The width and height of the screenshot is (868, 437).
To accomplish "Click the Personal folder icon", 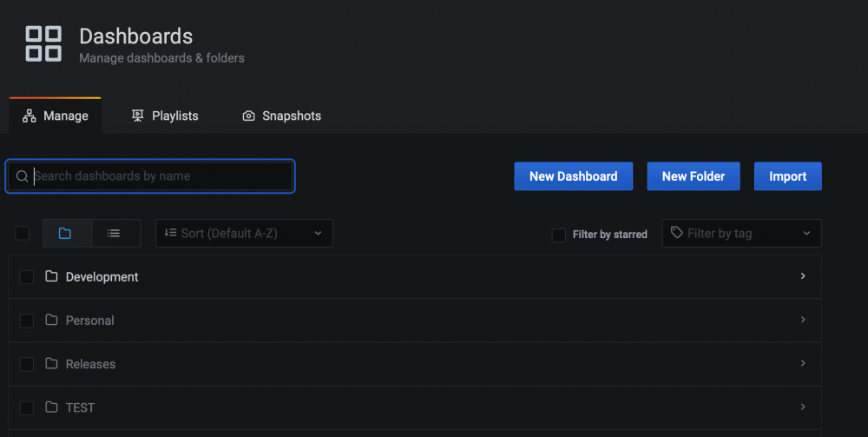I will (51, 320).
